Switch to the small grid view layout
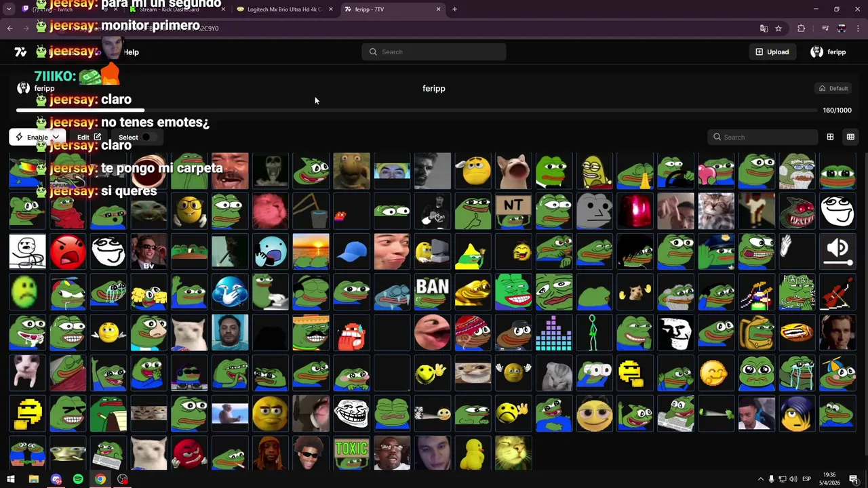868x488 pixels. (830, 137)
